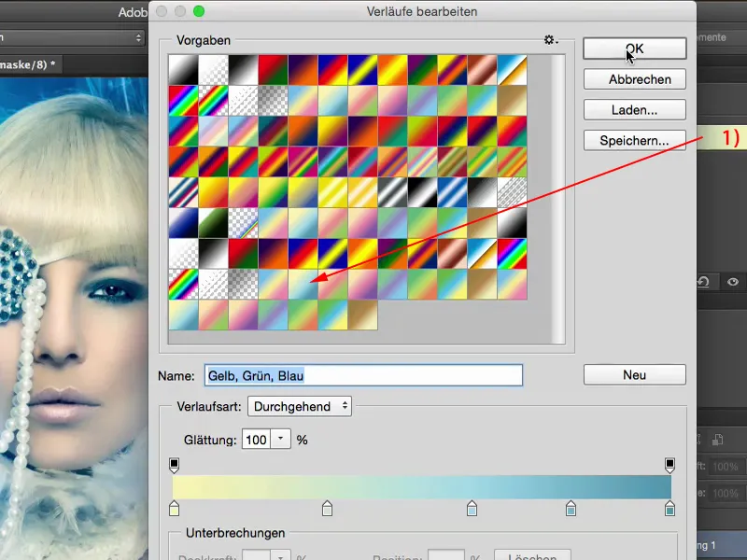
Task: Select the pale cream second color stop
Action: tap(327, 508)
